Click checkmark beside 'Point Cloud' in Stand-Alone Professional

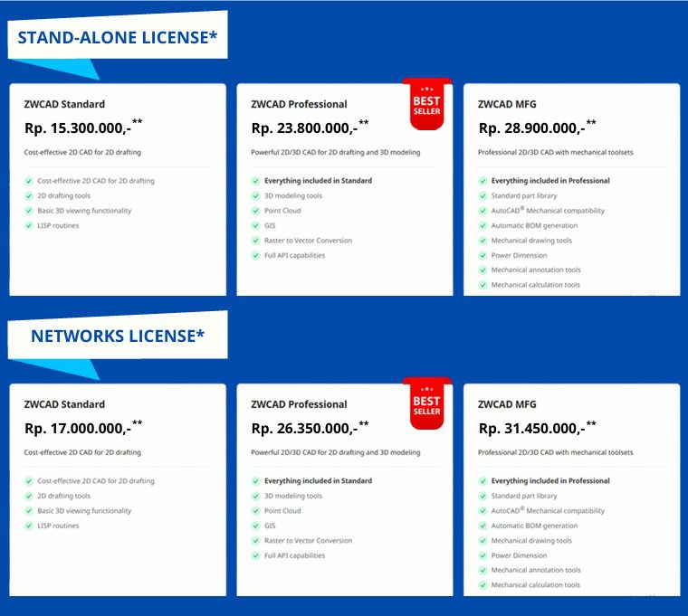click(256, 211)
